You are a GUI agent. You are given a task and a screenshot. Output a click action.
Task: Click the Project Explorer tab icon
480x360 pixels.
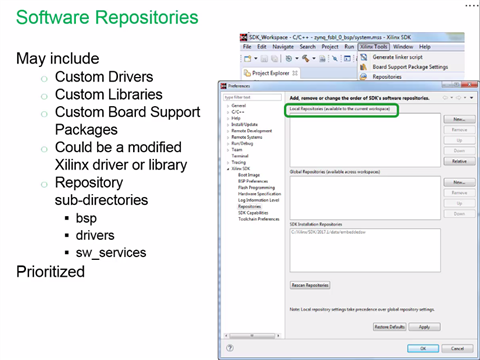247,73
